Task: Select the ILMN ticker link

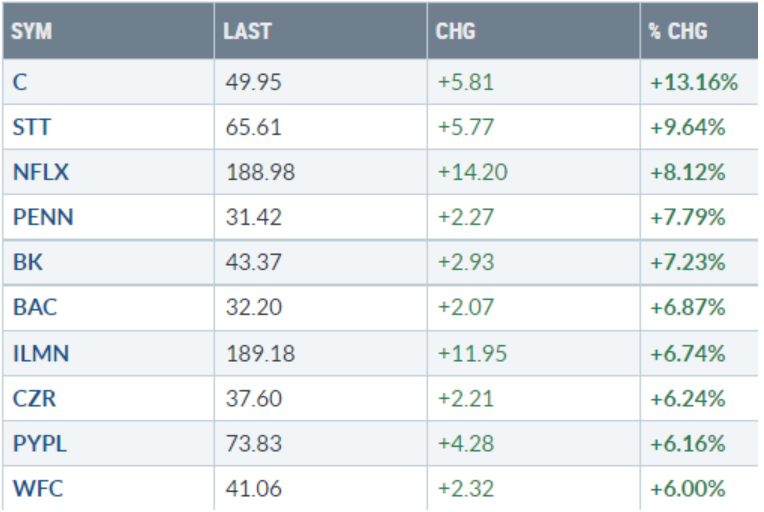Action: [40, 354]
